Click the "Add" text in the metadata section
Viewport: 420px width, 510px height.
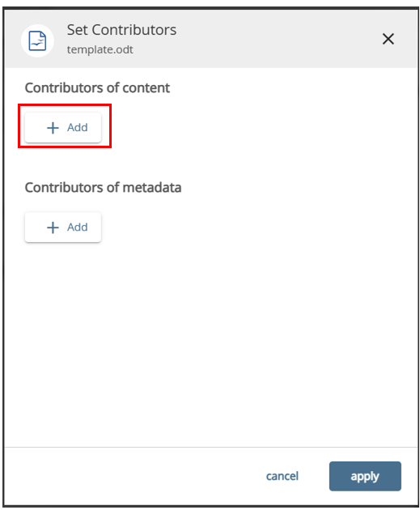point(78,227)
